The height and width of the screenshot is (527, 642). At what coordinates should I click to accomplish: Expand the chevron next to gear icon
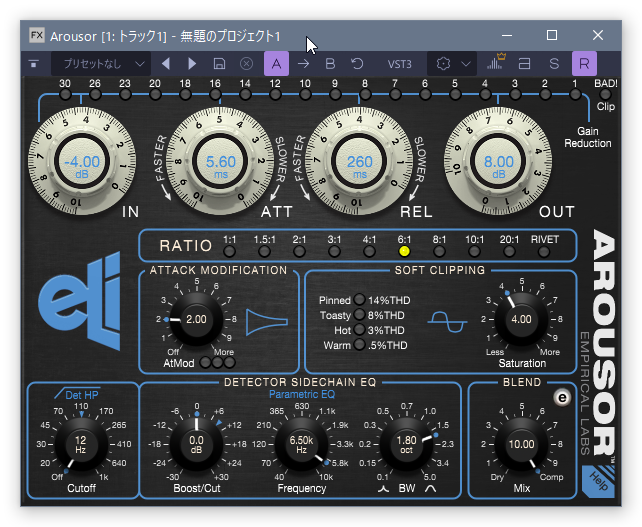coord(466,64)
